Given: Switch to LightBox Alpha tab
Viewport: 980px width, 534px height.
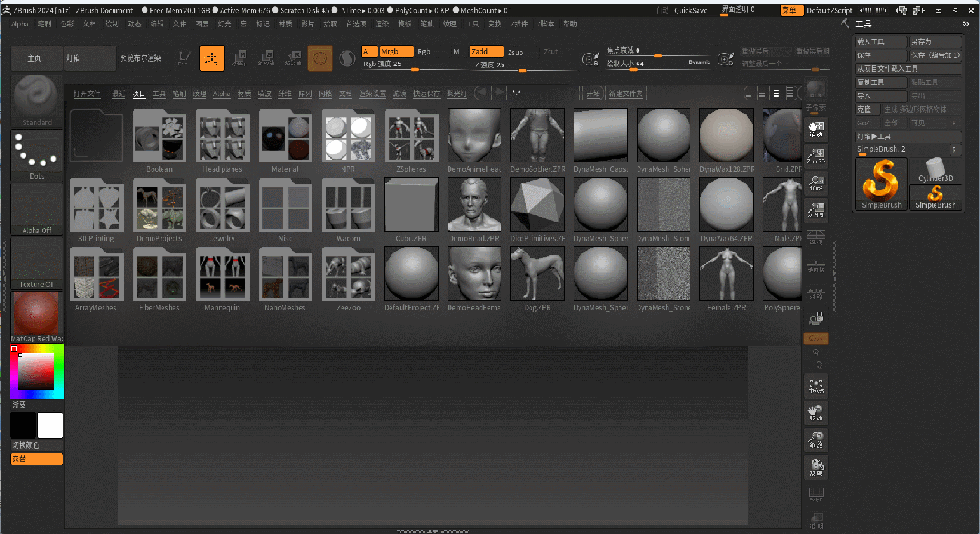Looking at the screenshot, I should pyautogui.click(x=222, y=94).
